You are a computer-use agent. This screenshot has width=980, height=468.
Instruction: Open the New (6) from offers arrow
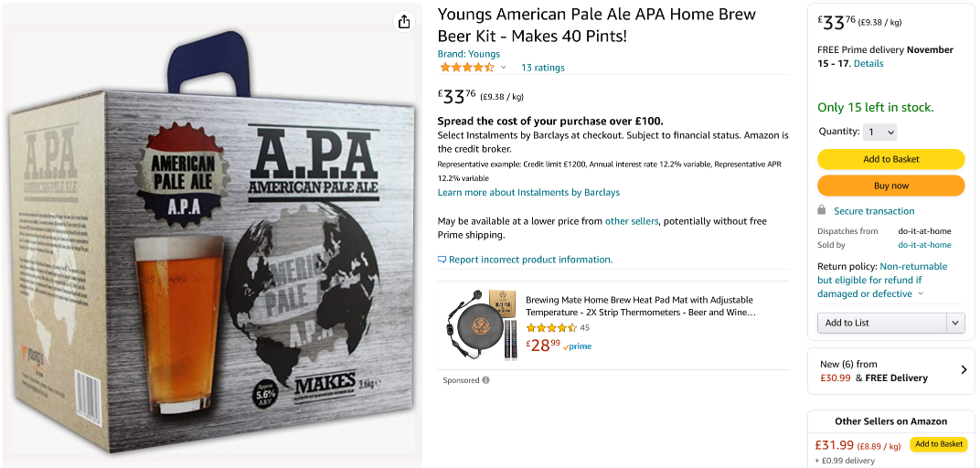[964, 370]
